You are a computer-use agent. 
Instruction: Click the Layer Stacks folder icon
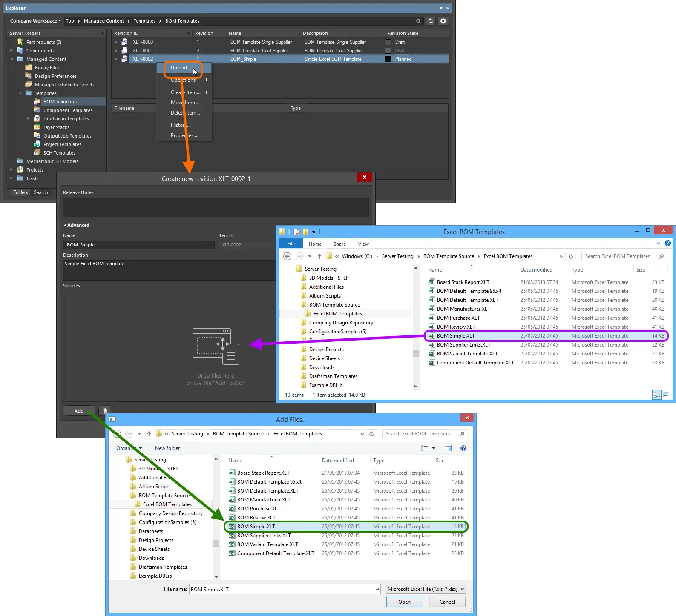37,127
